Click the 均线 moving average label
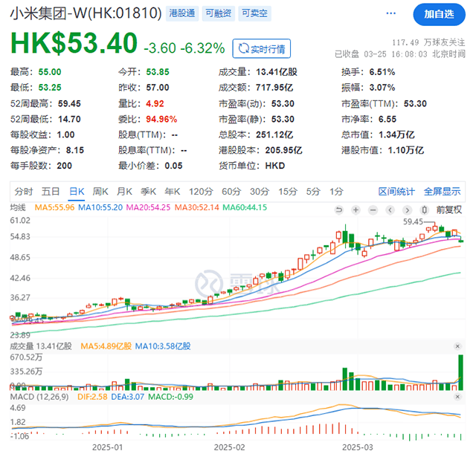This screenshot has width=476, height=454. pyautogui.click(x=18, y=208)
